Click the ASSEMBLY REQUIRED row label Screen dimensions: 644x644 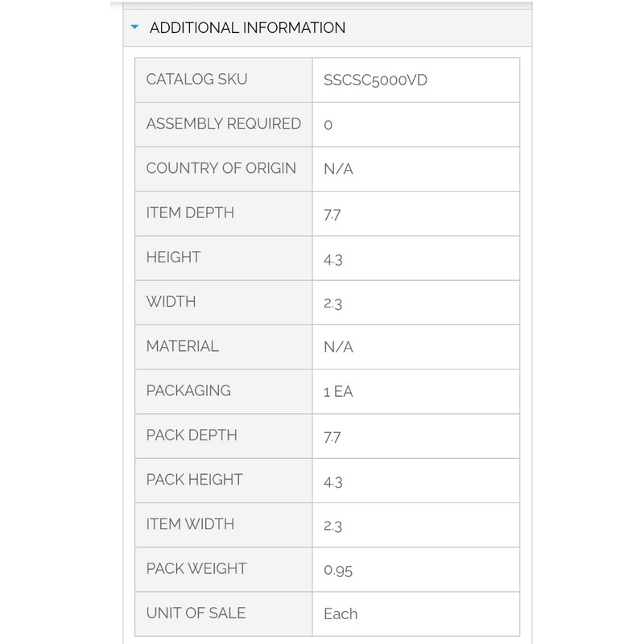coord(223,124)
